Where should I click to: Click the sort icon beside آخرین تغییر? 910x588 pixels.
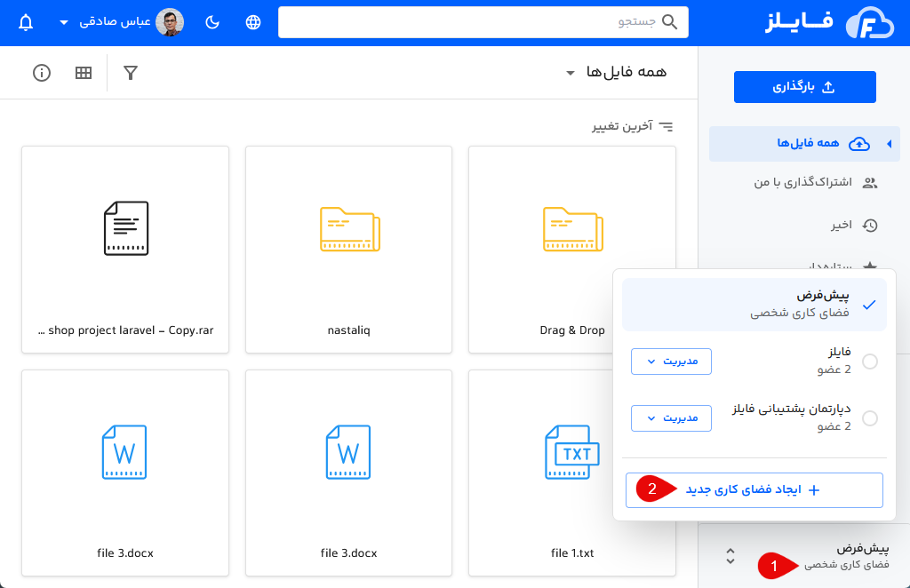[667, 126]
